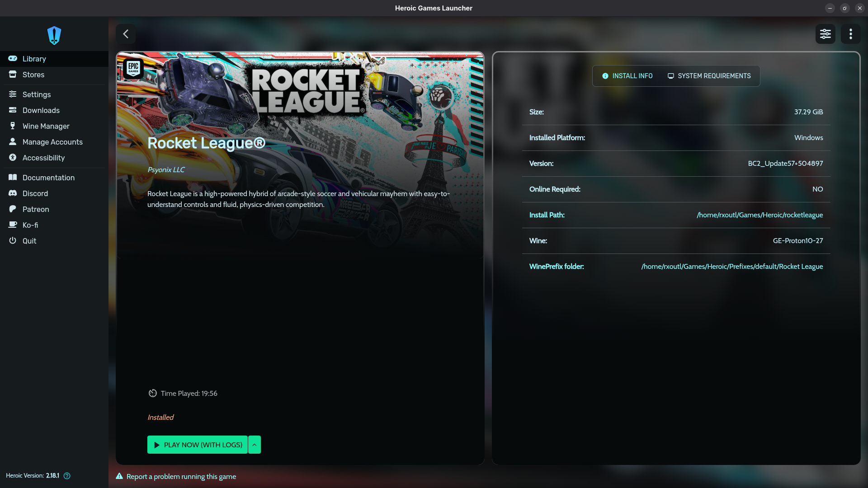Switch to System Requirements tab

click(x=709, y=76)
